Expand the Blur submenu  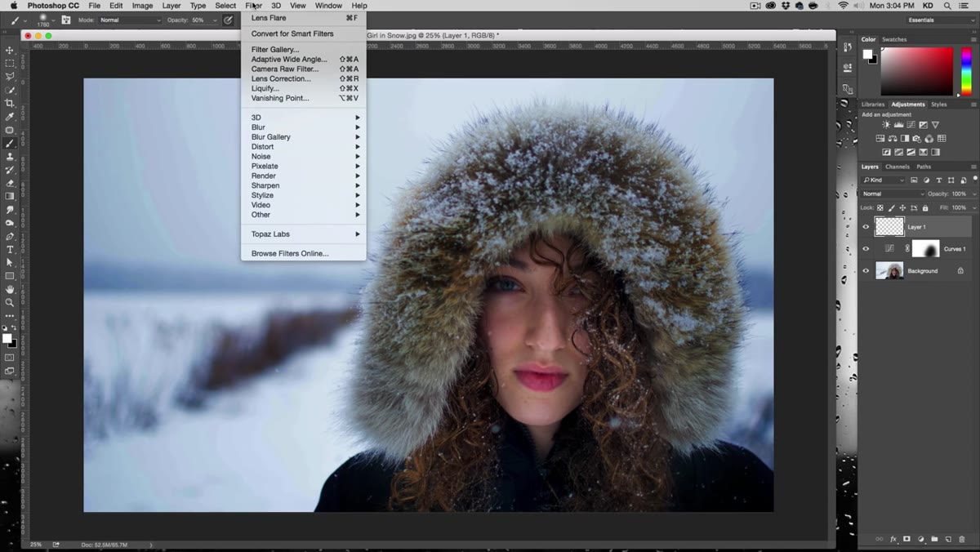point(304,127)
